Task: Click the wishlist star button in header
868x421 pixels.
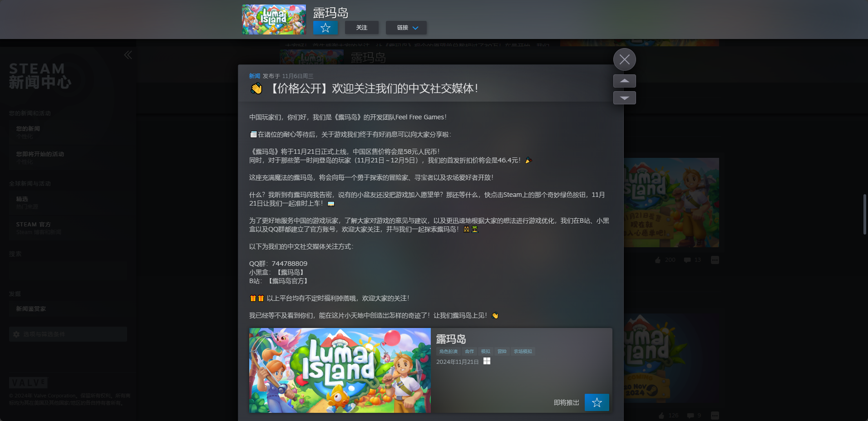Action: [325, 28]
